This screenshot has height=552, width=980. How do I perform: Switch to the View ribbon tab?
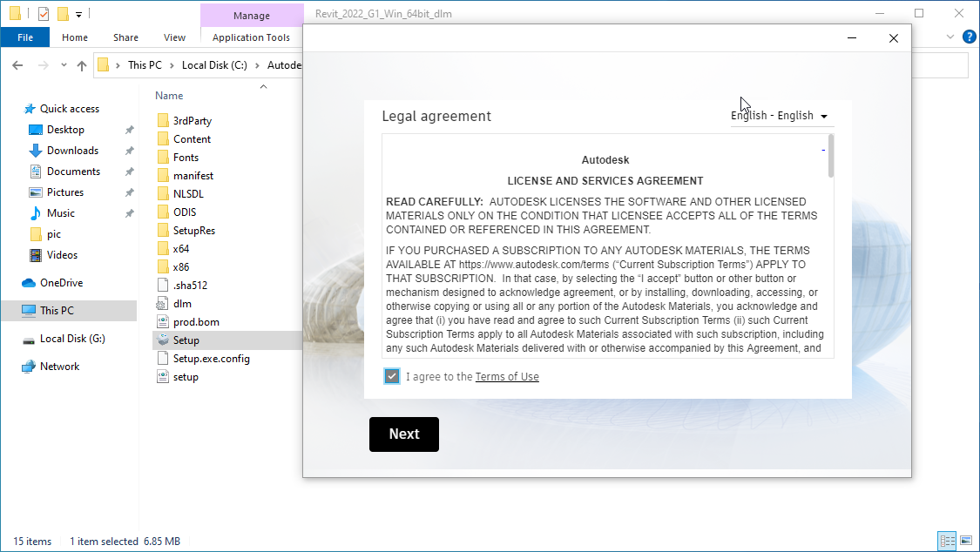tap(174, 37)
